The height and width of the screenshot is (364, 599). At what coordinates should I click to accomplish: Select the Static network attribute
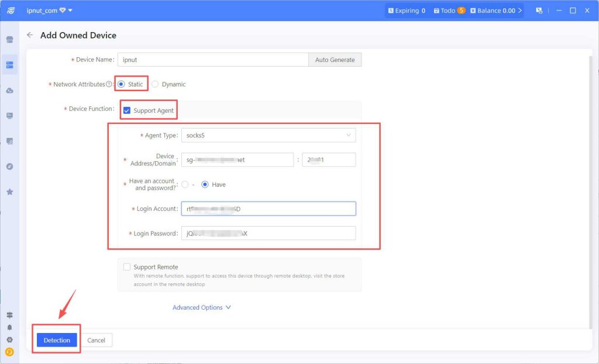pos(121,84)
